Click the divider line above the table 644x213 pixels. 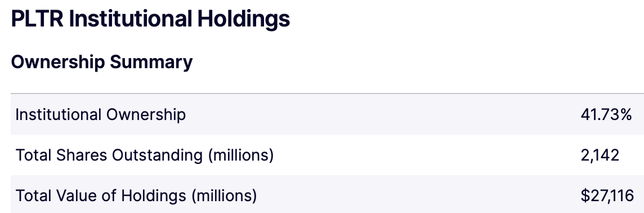click(x=327, y=94)
